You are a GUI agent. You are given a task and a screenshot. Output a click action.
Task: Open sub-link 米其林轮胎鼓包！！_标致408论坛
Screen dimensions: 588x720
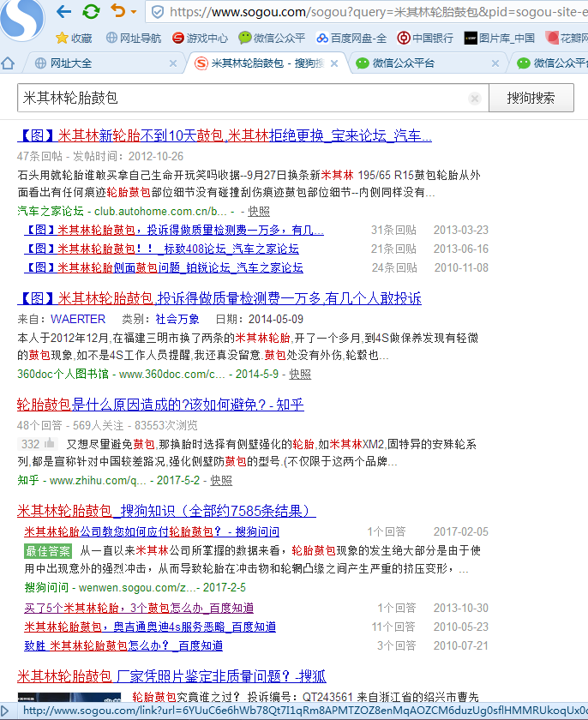coord(162,249)
